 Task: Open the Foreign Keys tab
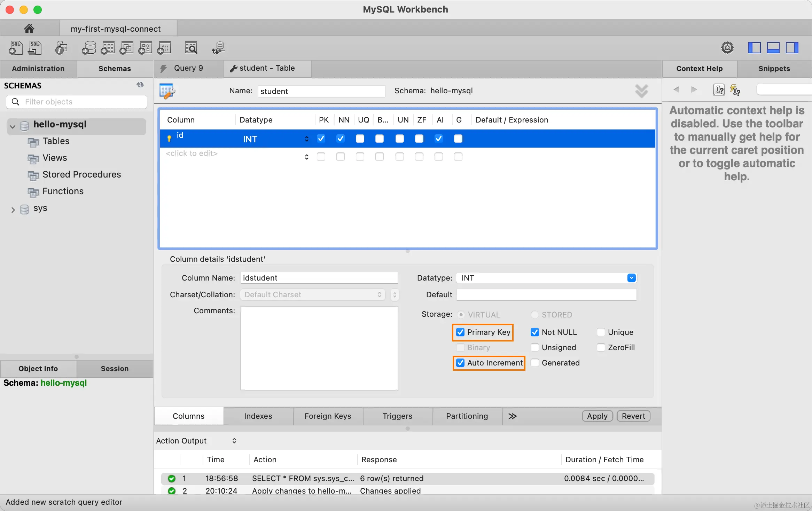[x=328, y=416]
